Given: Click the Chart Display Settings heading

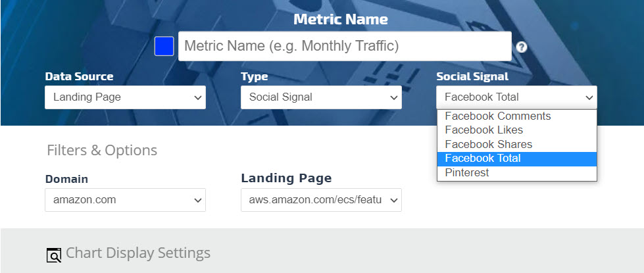Looking at the screenshot, I should (x=138, y=253).
